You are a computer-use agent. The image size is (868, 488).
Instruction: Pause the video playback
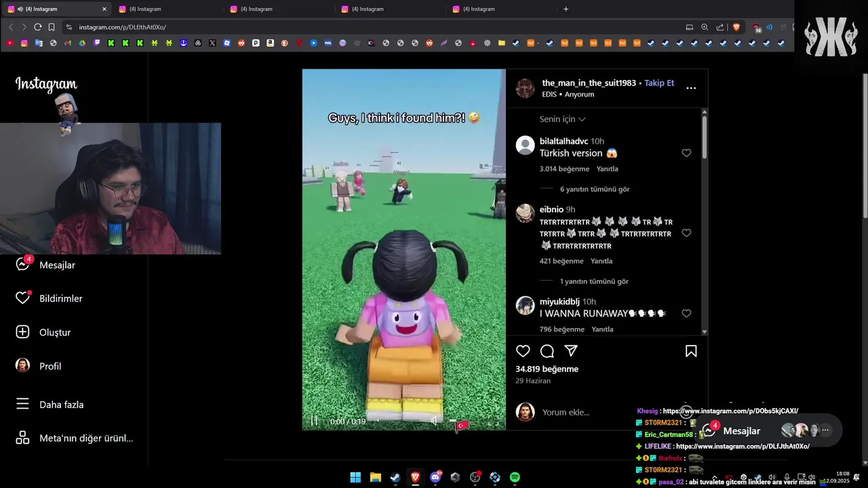[314, 421]
